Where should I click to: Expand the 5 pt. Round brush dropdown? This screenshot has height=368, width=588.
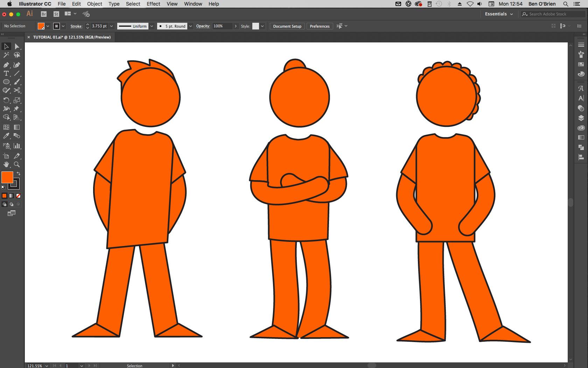pos(190,26)
